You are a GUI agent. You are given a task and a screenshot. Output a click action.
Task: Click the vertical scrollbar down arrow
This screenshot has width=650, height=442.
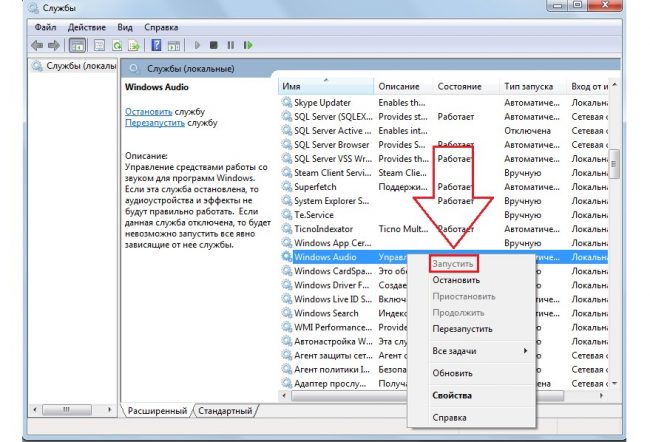[x=614, y=382]
